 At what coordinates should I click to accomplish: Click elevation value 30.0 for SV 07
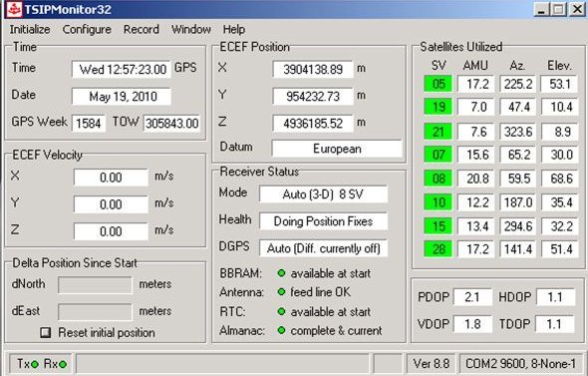pyautogui.click(x=560, y=155)
